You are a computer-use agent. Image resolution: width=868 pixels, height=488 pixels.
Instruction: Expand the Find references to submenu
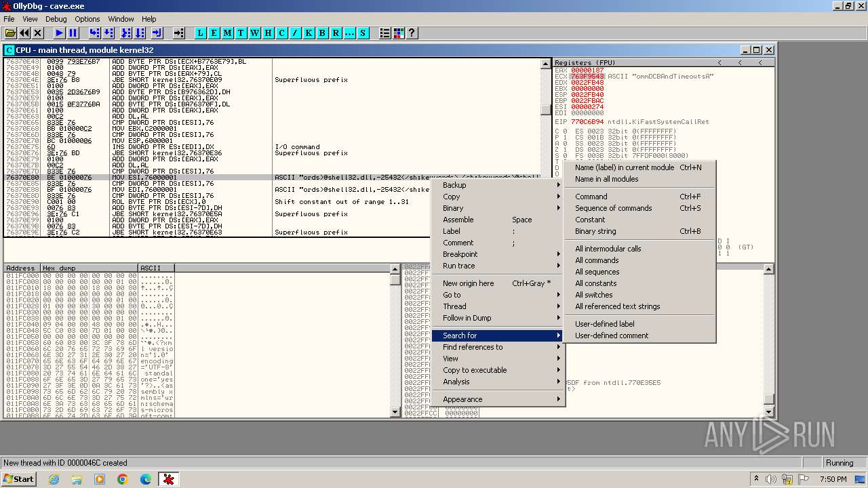pyautogui.click(x=498, y=347)
